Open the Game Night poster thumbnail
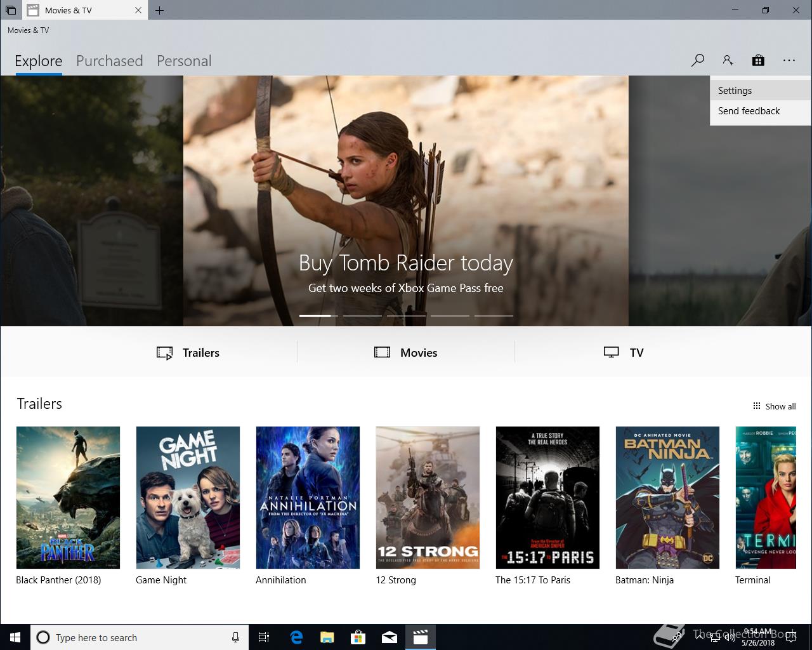The height and width of the screenshot is (650, 812). point(188,498)
